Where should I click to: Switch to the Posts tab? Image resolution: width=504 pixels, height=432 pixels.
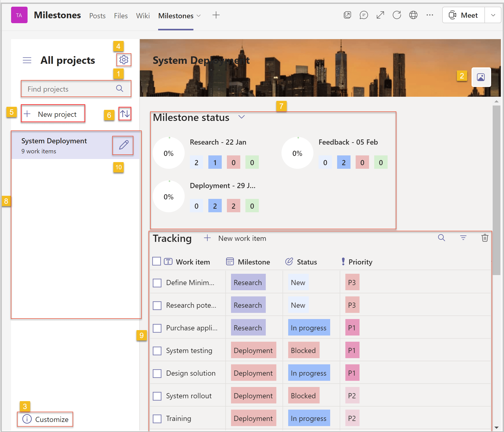pyautogui.click(x=97, y=16)
